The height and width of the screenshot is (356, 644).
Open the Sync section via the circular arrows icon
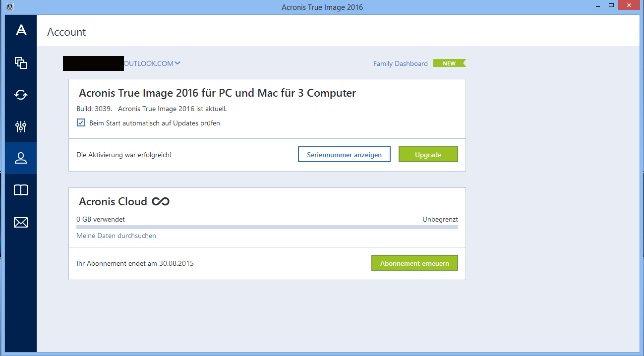(x=21, y=95)
